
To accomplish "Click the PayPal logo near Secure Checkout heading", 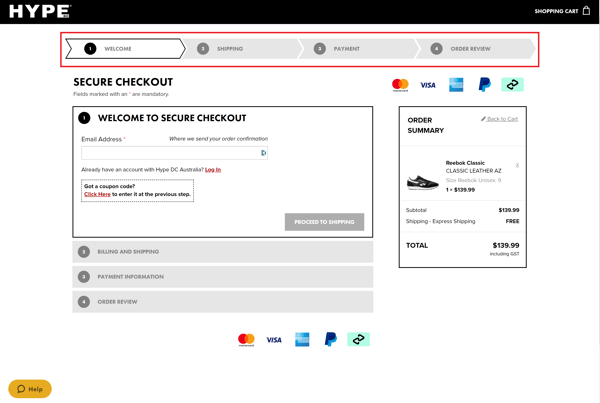I will [x=484, y=84].
